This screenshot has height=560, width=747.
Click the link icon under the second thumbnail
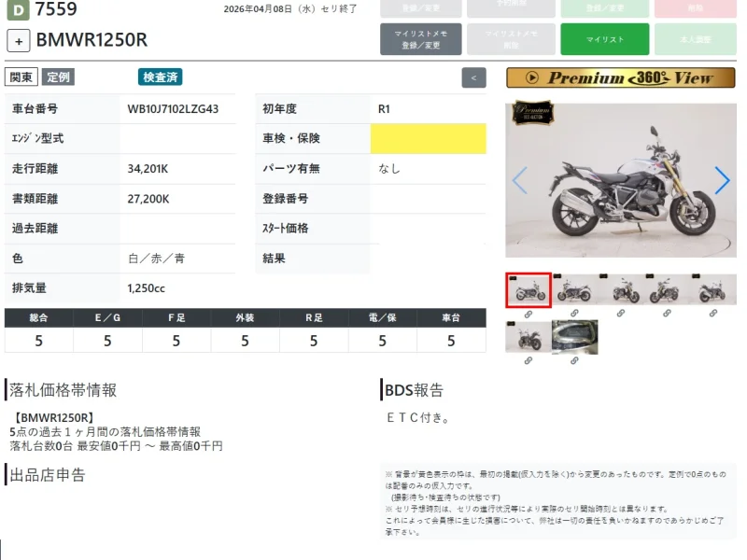[x=574, y=314]
